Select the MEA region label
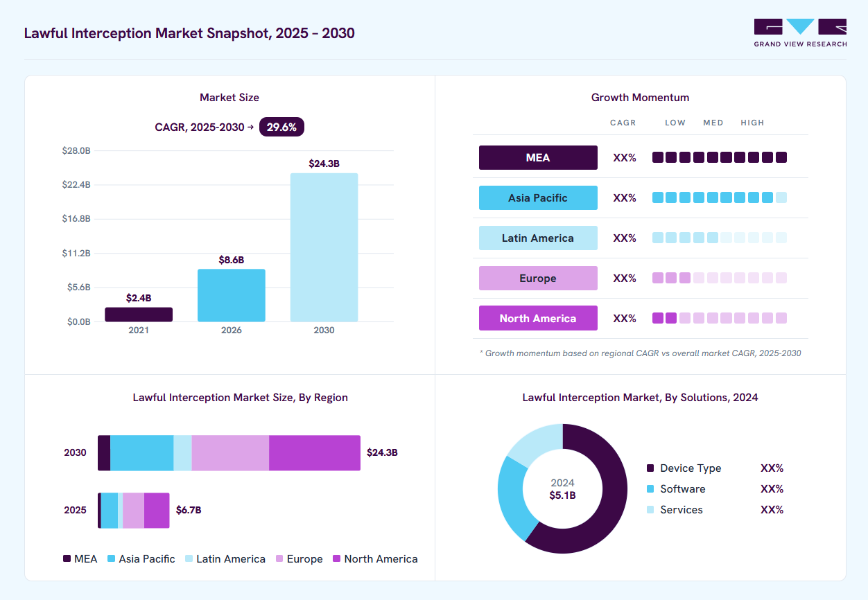Screen dimensions: 868x600 point(538,157)
